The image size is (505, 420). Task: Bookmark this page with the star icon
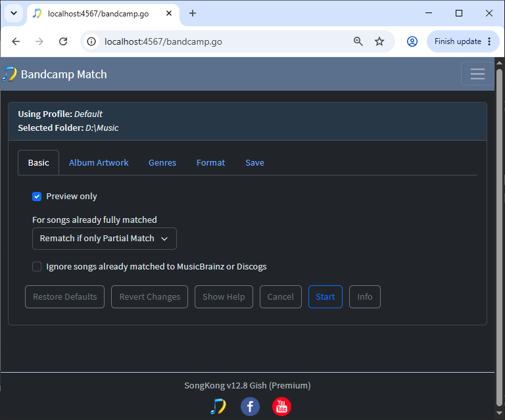(379, 41)
